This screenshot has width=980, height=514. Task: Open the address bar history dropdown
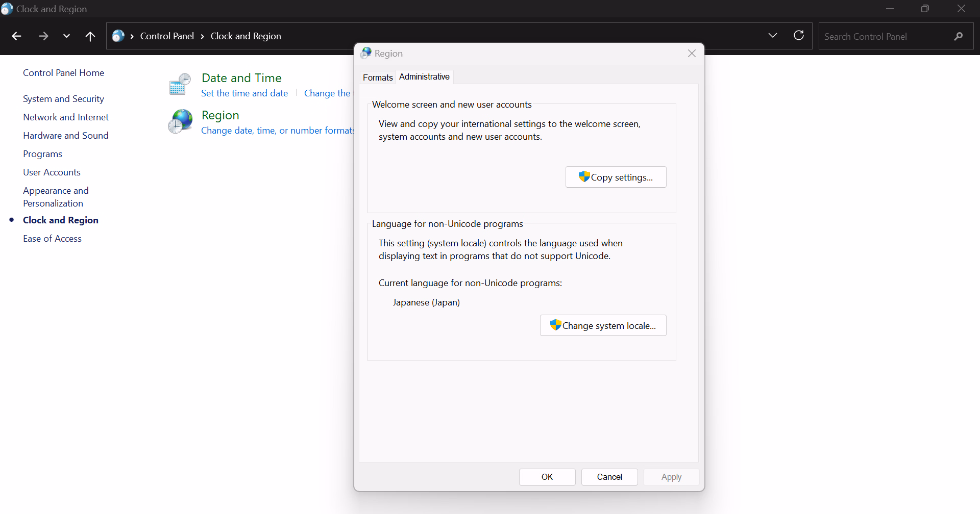click(772, 36)
